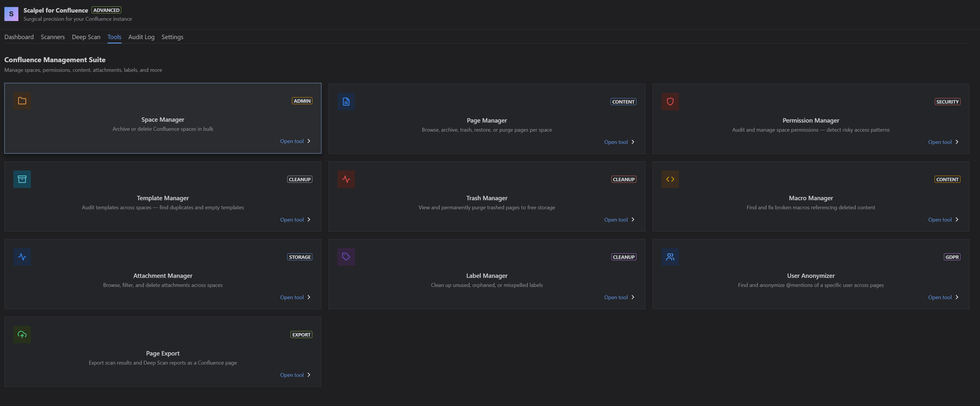The image size is (980, 406).
Task: Click the Space Manager folder icon
Action: click(22, 101)
